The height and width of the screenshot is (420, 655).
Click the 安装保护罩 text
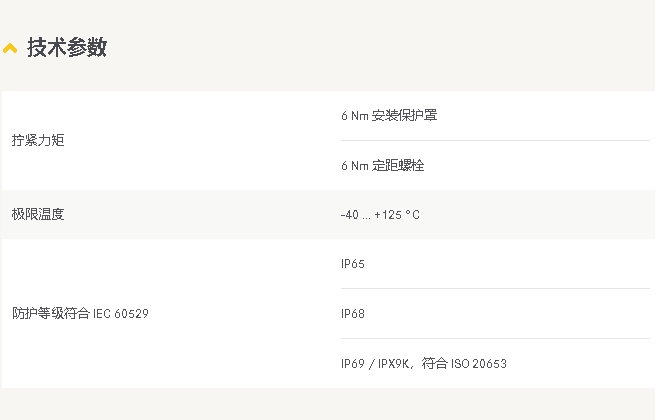click(404, 115)
